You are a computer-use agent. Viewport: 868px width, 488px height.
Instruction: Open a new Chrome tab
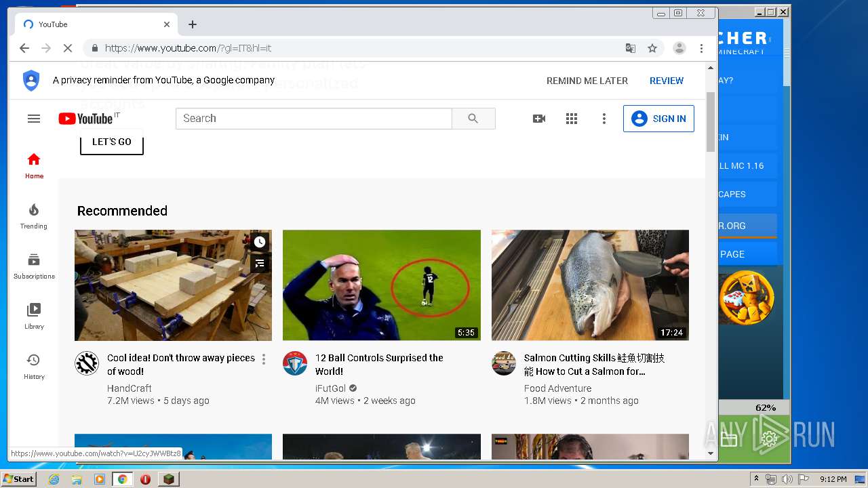click(193, 24)
